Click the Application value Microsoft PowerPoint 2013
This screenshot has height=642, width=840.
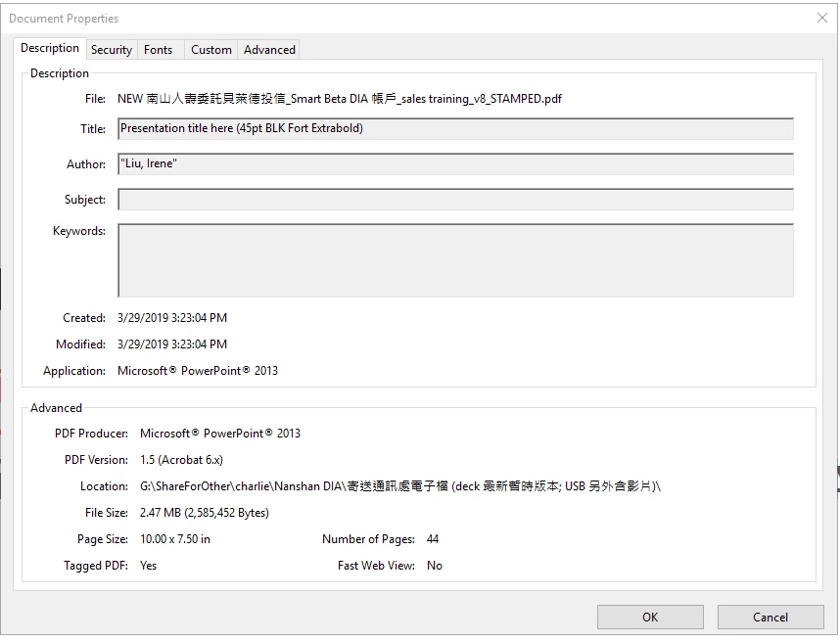pos(198,371)
